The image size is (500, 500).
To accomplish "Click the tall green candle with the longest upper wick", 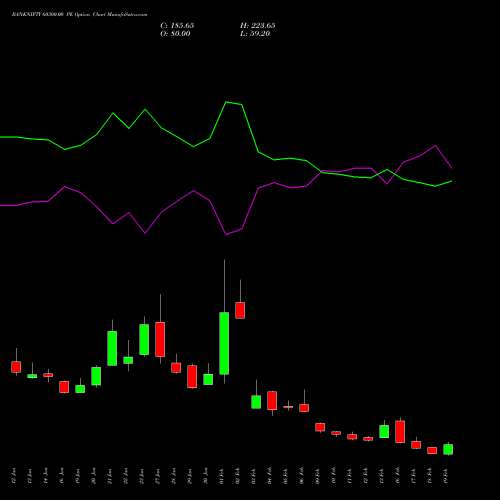I will click(x=224, y=343).
